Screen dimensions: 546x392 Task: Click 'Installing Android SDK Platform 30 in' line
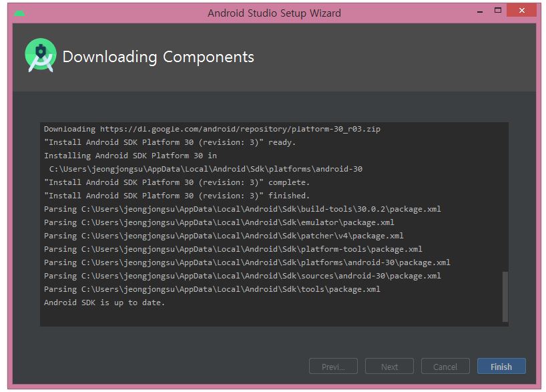130,156
